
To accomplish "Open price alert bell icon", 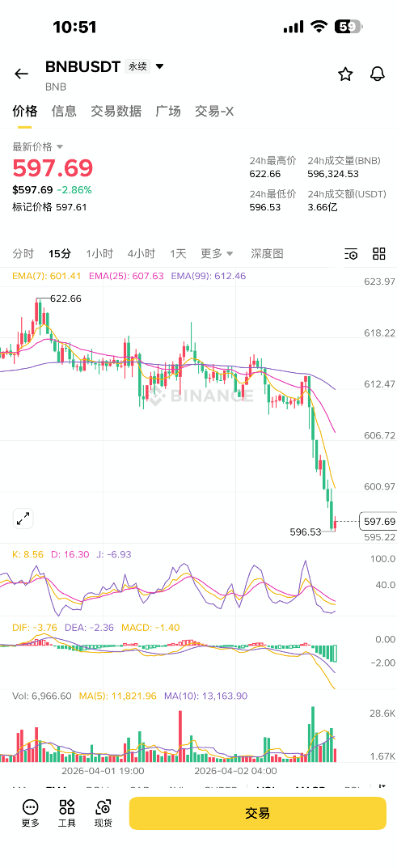I will [x=378, y=74].
